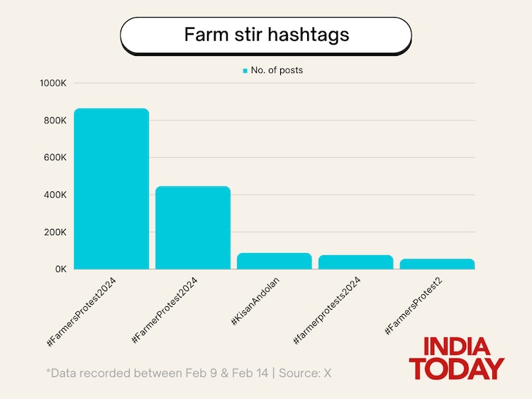Click the 'Farm stir hashtags' title box
The image size is (532, 399).
click(x=266, y=35)
